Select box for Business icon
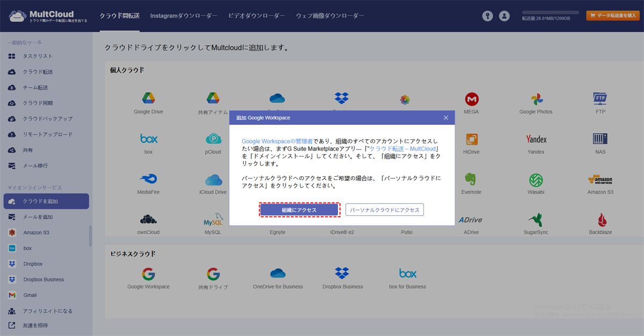Screen dimensions: 644x336 pyautogui.click(x=408, y=274)
